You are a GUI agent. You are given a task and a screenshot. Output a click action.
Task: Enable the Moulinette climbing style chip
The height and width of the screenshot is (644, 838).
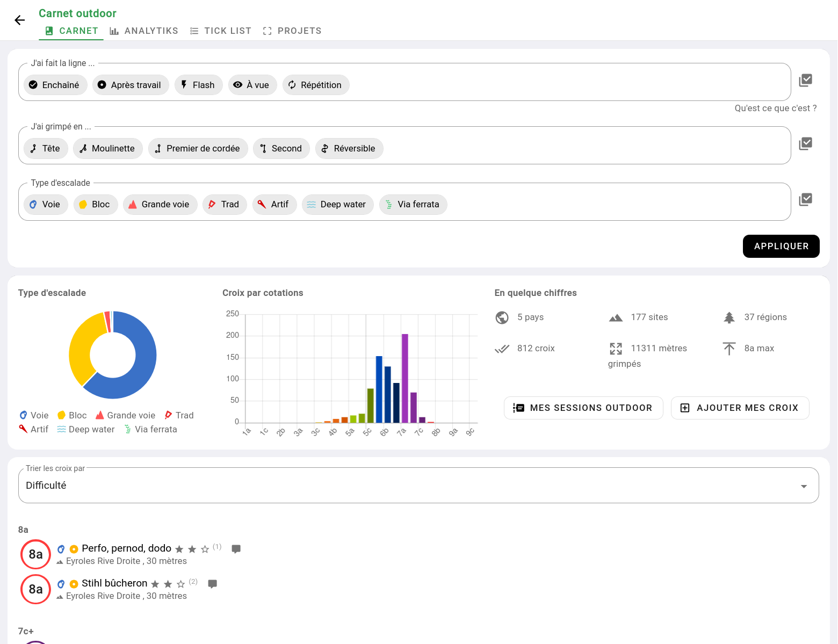(x=107, y=148)
